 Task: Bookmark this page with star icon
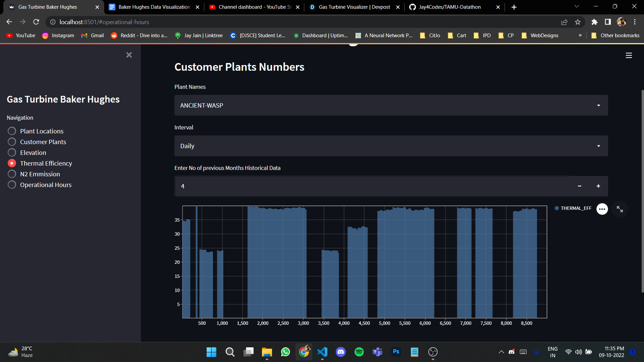pos(578,22)
